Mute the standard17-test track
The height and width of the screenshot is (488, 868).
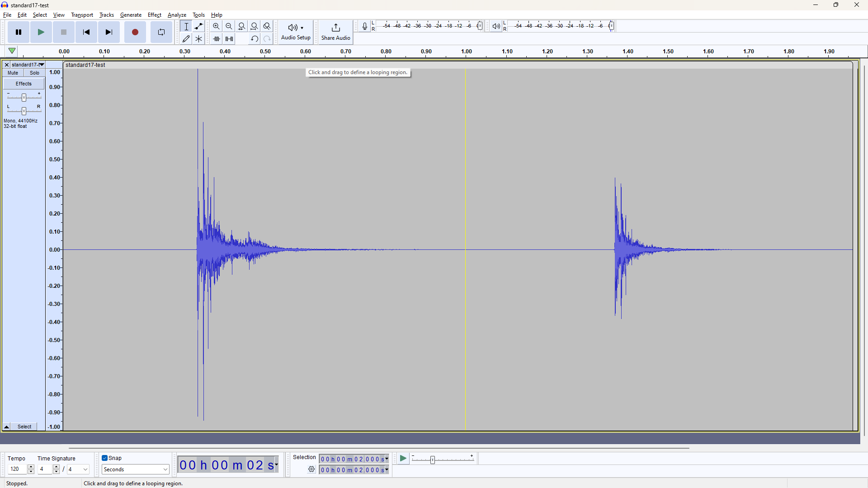coord(13,73)
